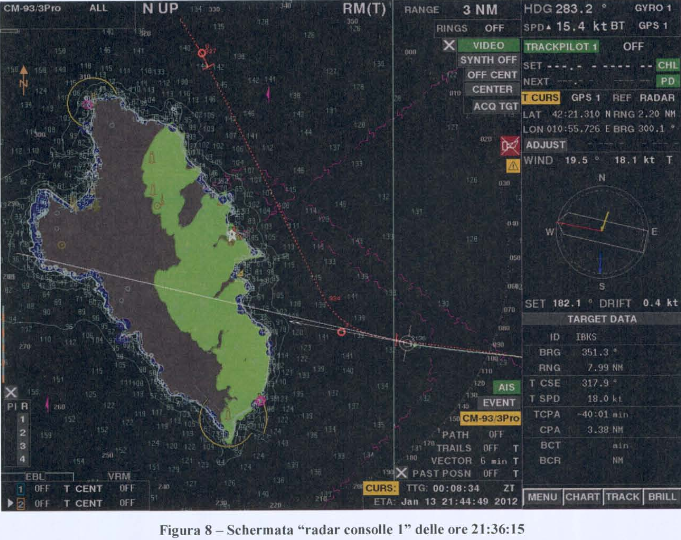Click the yellow warning triangle icon
This screenshot has height=540, width=681.
[x=512, y=166]
